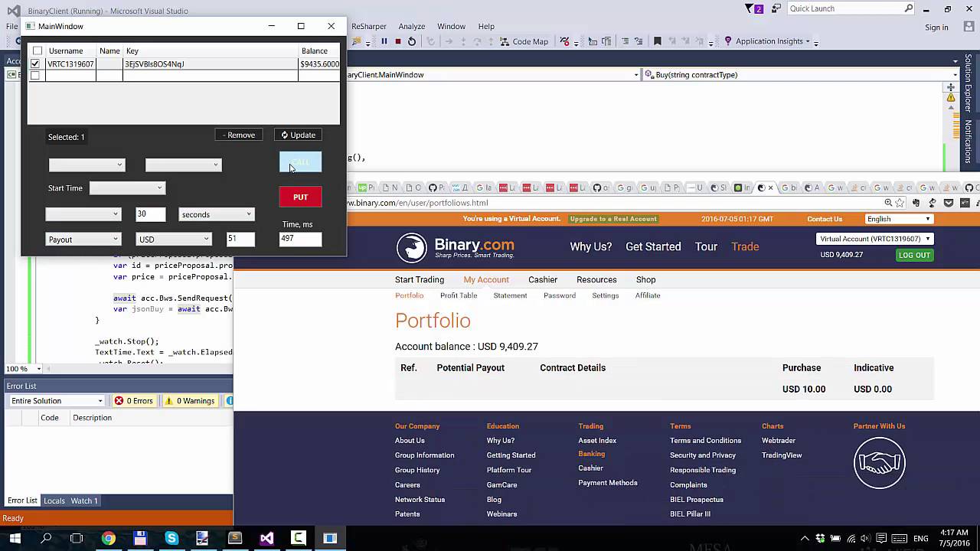The image size is (980, 551).
Task: Click the Time, ms field showing 497
Action: pos(300,238)
